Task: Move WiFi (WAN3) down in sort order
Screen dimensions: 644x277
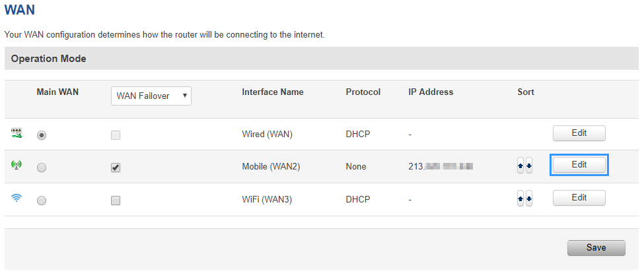Action: pos(528,199)
